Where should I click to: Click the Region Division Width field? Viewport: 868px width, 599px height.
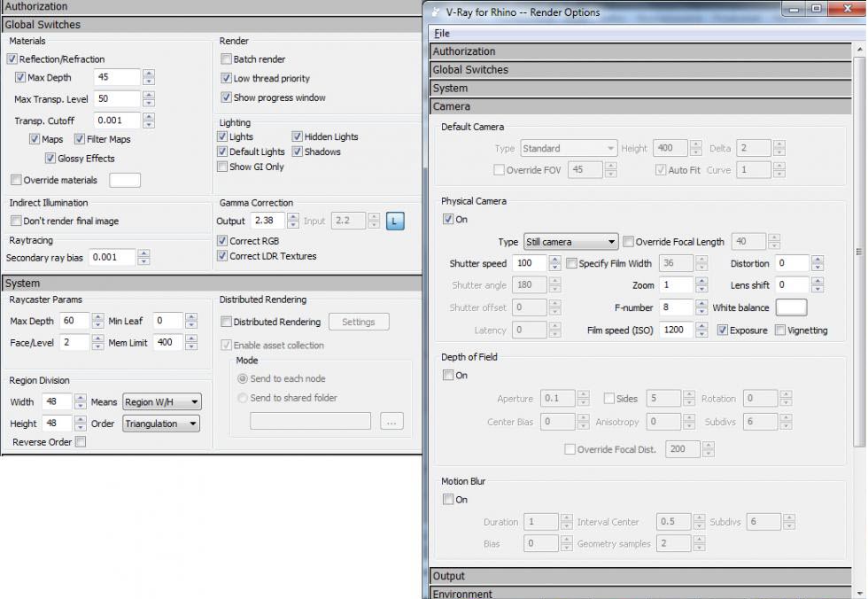57,402
